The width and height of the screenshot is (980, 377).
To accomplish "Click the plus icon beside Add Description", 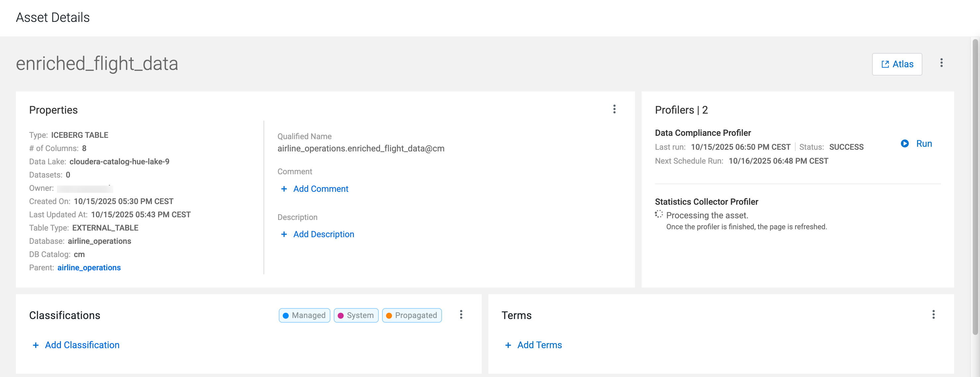I will coord(284,234).
